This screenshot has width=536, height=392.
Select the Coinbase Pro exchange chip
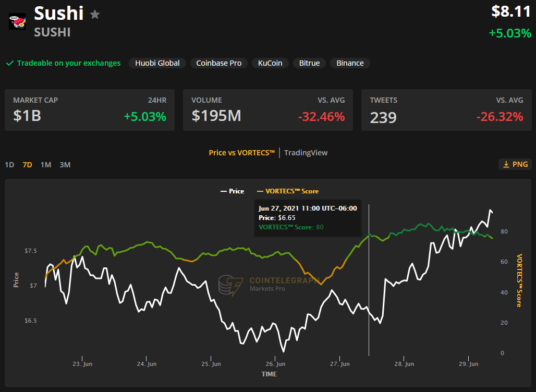[x=218, y=63]
